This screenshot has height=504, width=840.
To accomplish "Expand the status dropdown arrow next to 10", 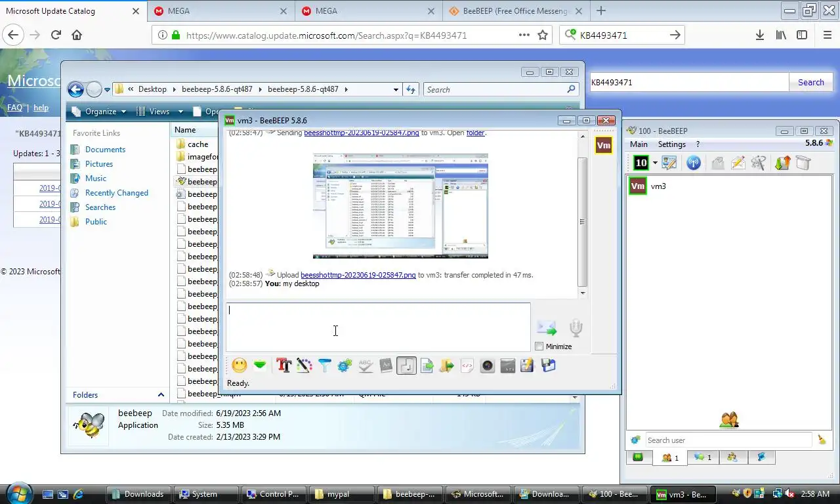I will [655, 163].
